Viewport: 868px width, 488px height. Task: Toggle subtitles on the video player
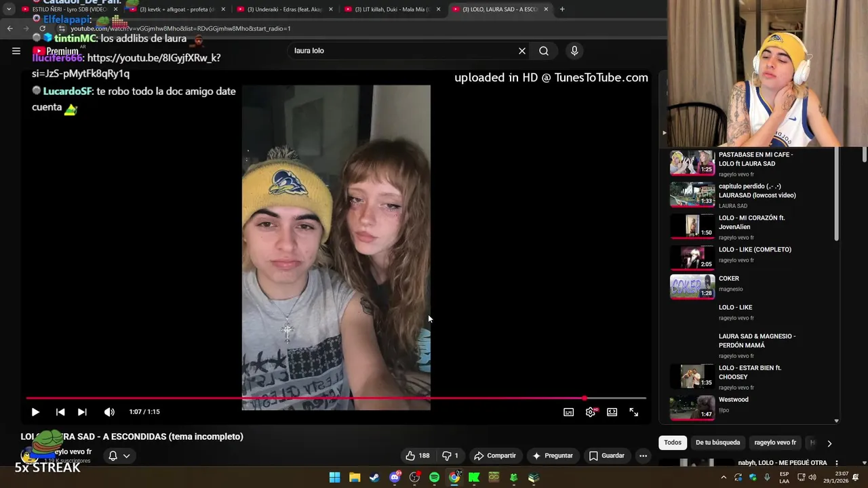[x=569, y=412]
